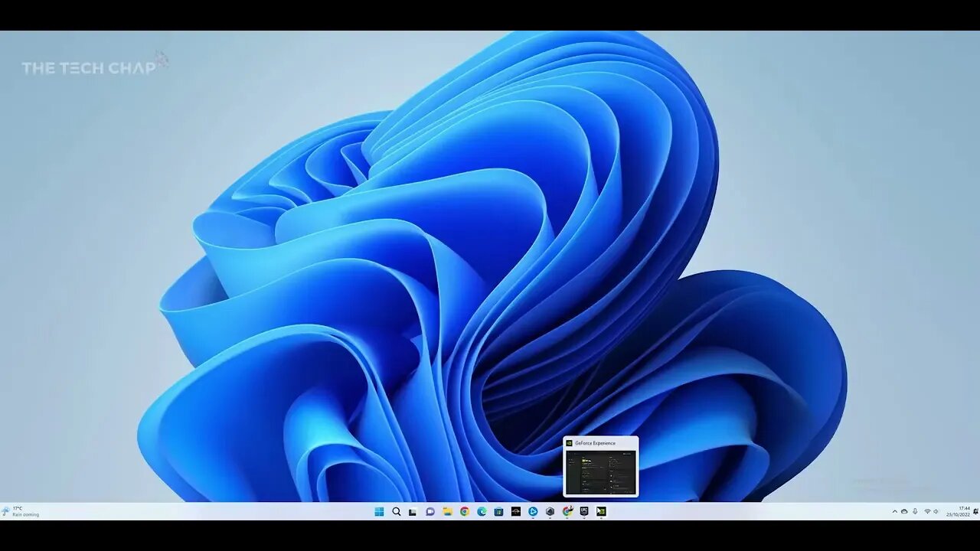Click the NVIDIA GeForce Experience taskbar icon
This screenshot has height=551, width=980.
[601, 511]
